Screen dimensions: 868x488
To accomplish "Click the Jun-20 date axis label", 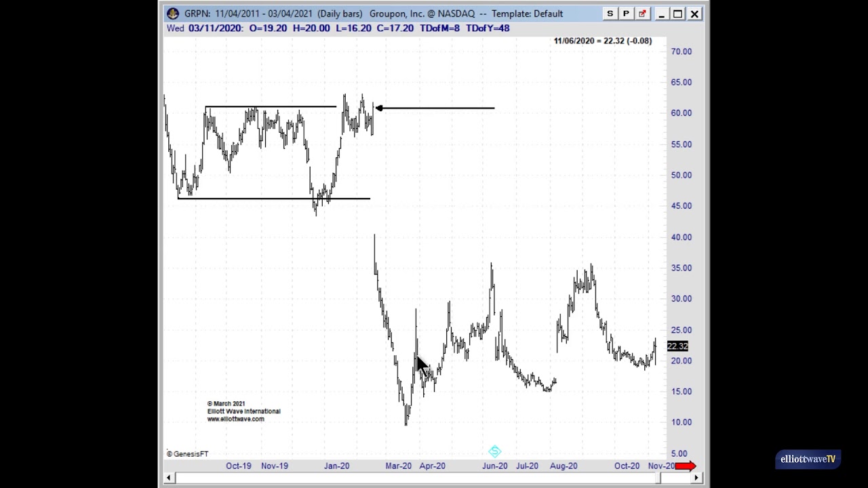I will click(x=494, y=466).
